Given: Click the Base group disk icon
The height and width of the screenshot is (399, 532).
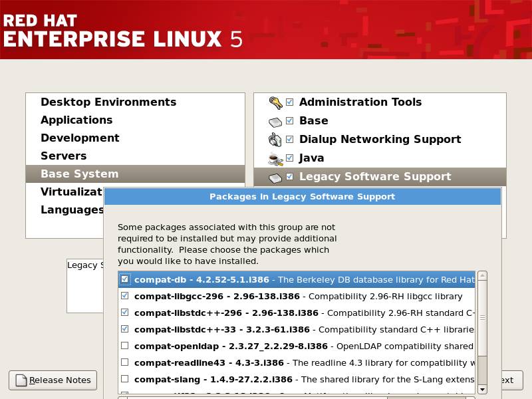Looking at the screenshot, I should pos(275,122).
